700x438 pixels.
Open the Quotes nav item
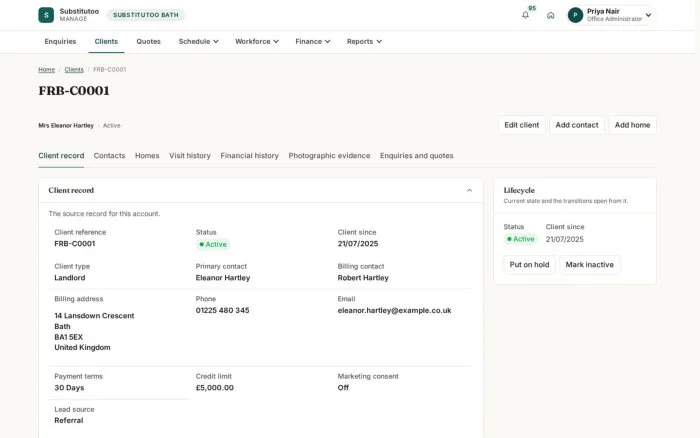pos(148,42)
